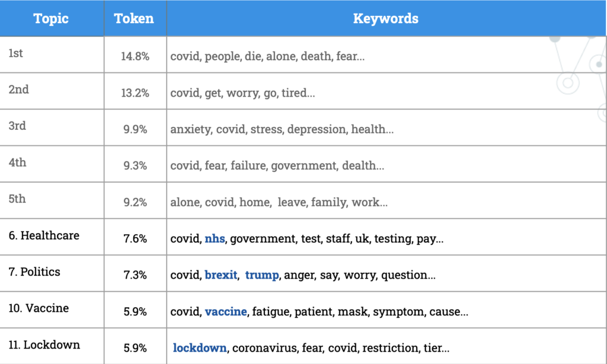Click the Keywords column header
607x364 pixels.
(386, 18)
